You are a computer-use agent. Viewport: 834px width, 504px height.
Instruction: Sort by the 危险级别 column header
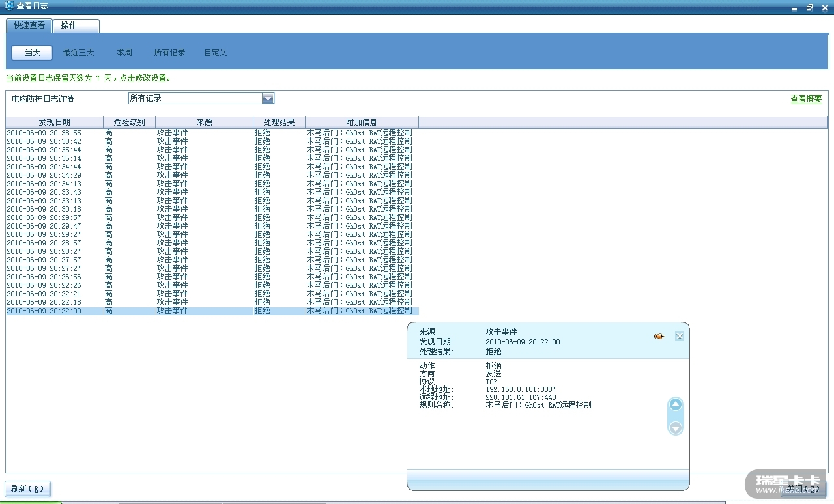[129, 122]
